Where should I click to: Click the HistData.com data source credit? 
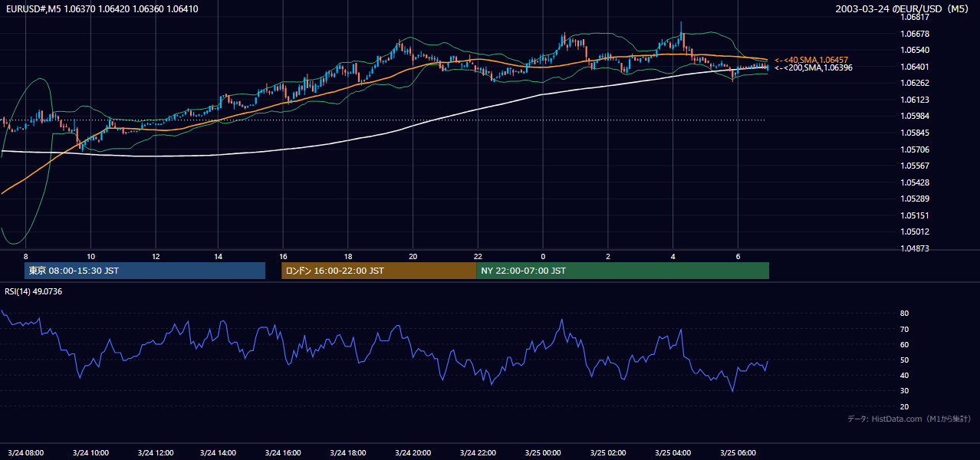[909, 419]
